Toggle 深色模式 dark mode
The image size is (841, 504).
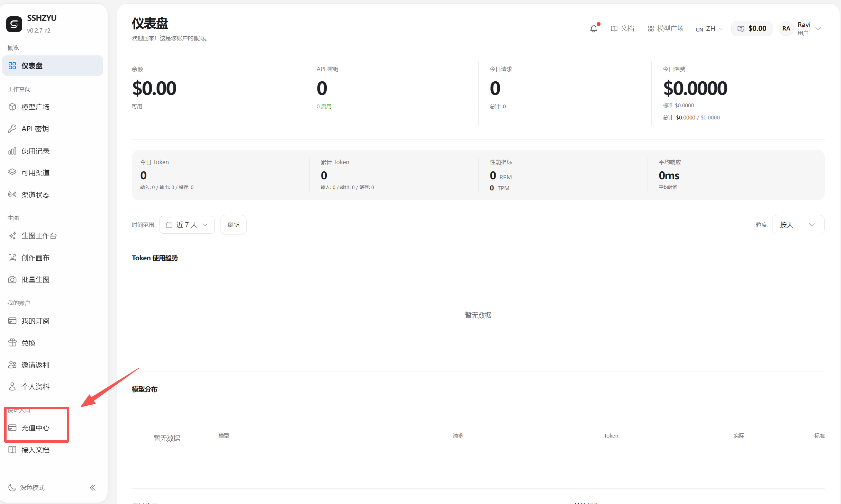click(27, 487)
